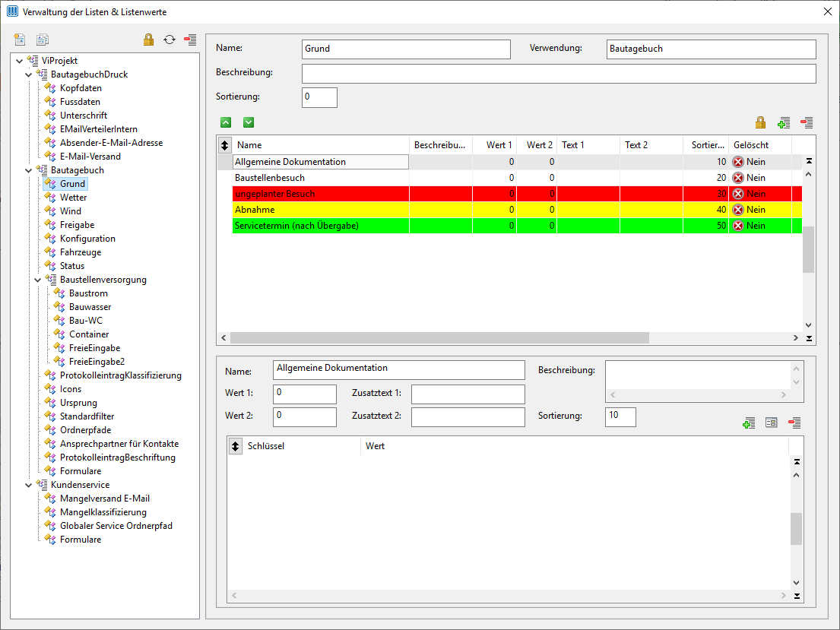
Task: Select Kopfdaten under BautagebuchDruck
Action: (x=81, y=88)
